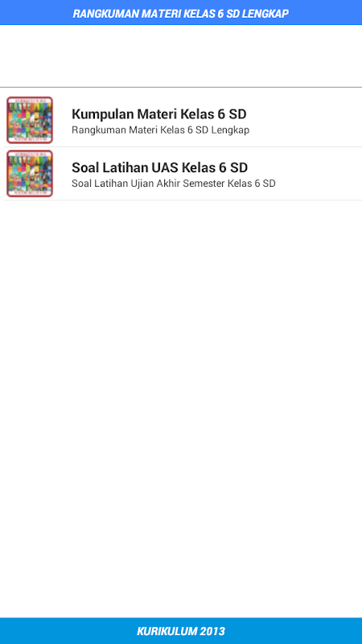
Task: Select subtitle Rangkuman Materi Kelas 6 SD Lengkap
Action: (x=160, y=130)
